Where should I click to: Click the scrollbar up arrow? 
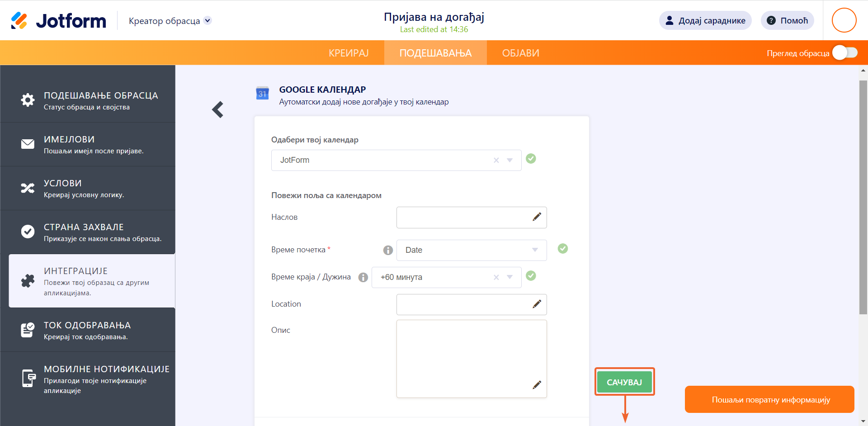[x=863, y=71]
